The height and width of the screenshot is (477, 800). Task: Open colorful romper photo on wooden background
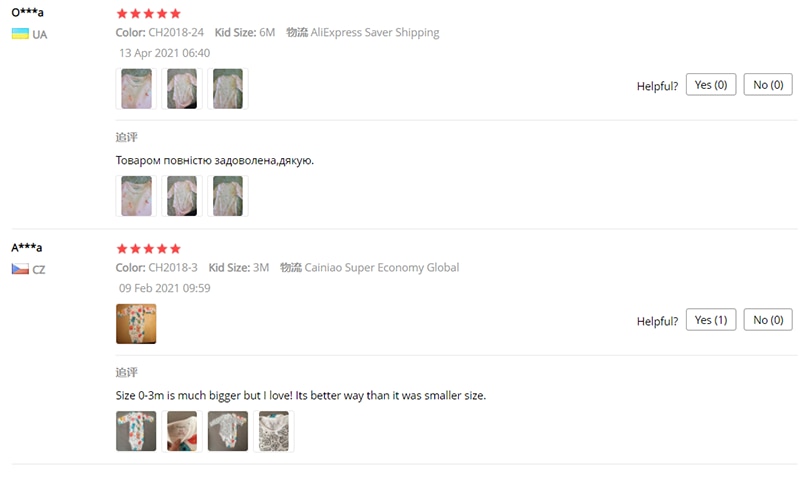pyautogui.click(x=136, y=324)
